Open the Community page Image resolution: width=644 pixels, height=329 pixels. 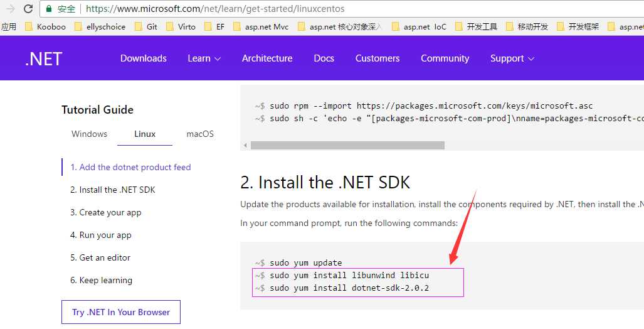click(x=445, y=58)
